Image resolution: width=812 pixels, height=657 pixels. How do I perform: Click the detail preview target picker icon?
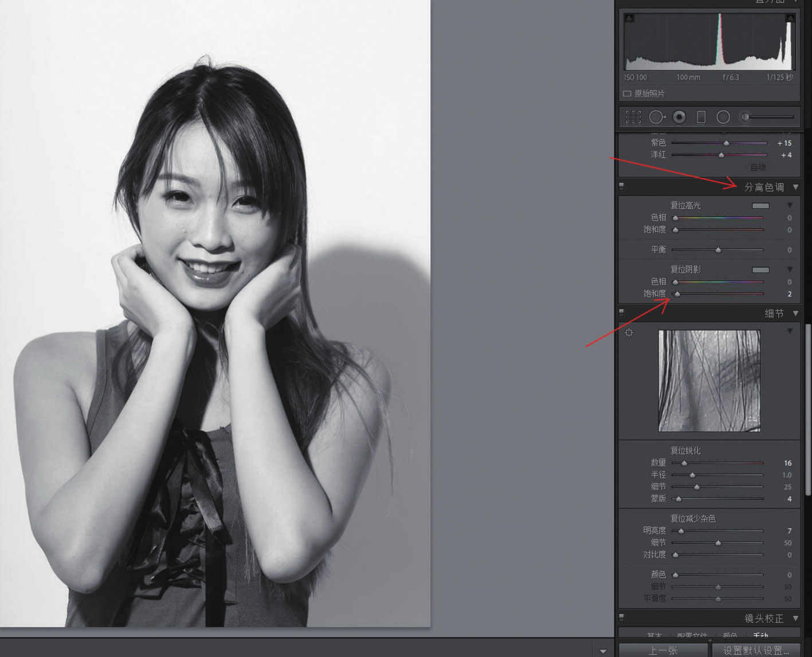coord(629,333)
